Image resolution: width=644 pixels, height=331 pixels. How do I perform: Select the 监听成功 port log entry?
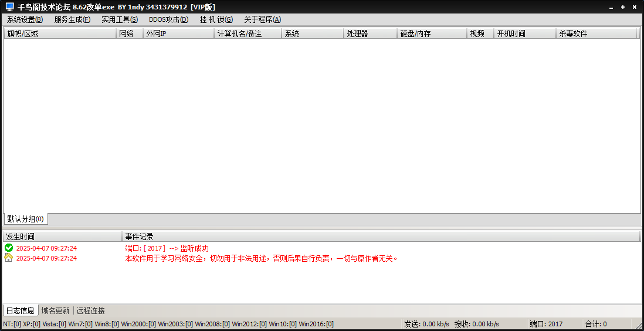167,248
